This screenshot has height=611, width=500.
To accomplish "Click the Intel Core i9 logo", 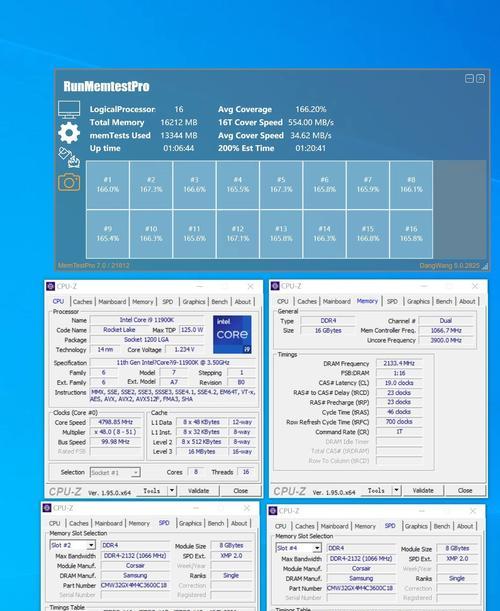I will 232,334.
